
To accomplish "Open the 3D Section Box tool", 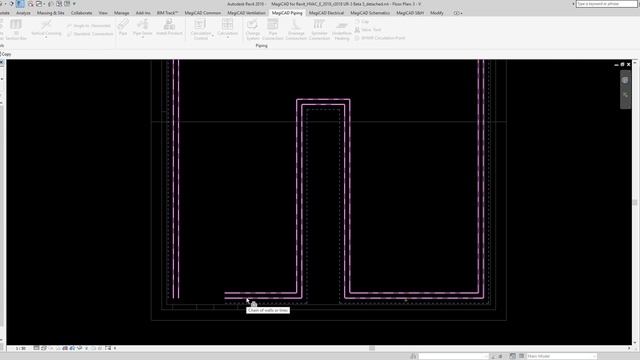I will click(16, 29).
